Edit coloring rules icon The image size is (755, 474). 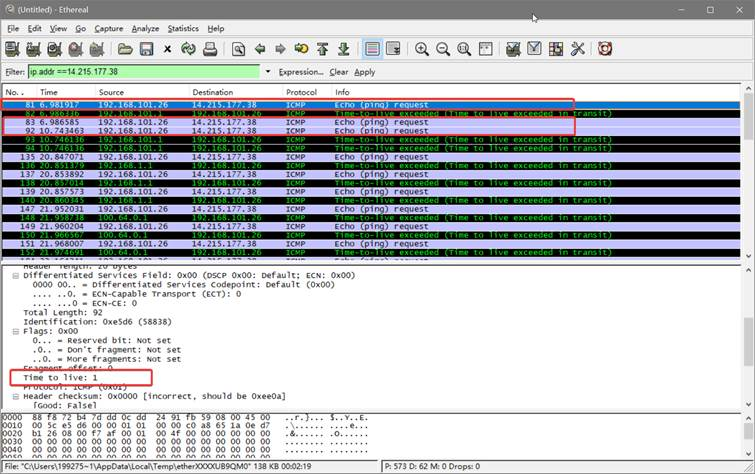coord(556,49)
